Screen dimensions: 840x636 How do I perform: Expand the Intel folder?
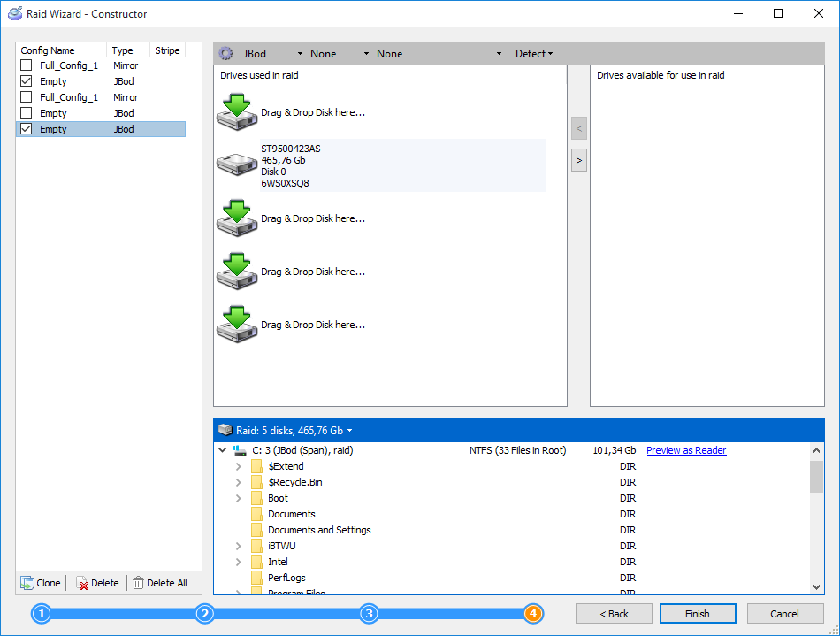coord(239,562)
